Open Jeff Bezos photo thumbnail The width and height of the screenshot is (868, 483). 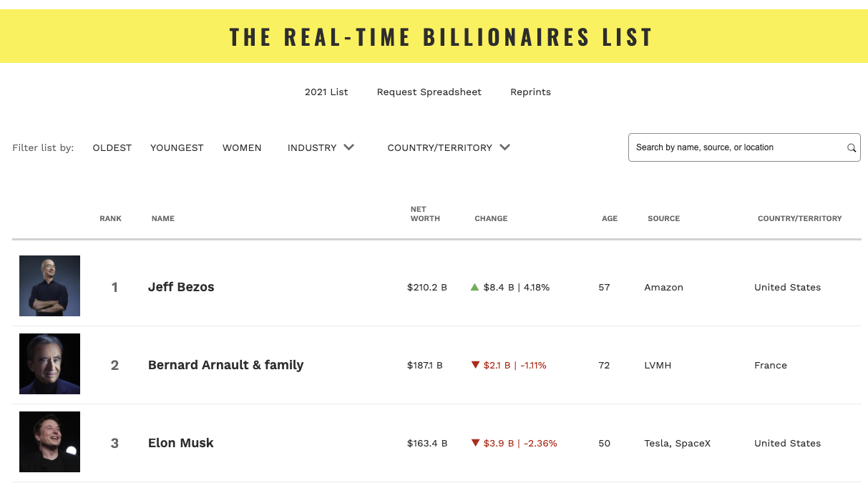(49, 286)
